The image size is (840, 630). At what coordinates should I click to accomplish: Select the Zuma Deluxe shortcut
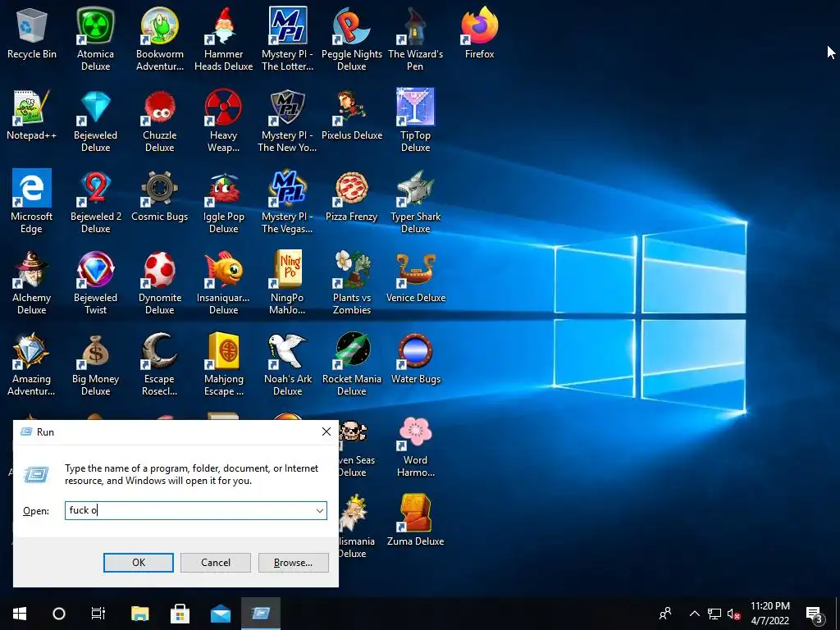tap(416, 519)
